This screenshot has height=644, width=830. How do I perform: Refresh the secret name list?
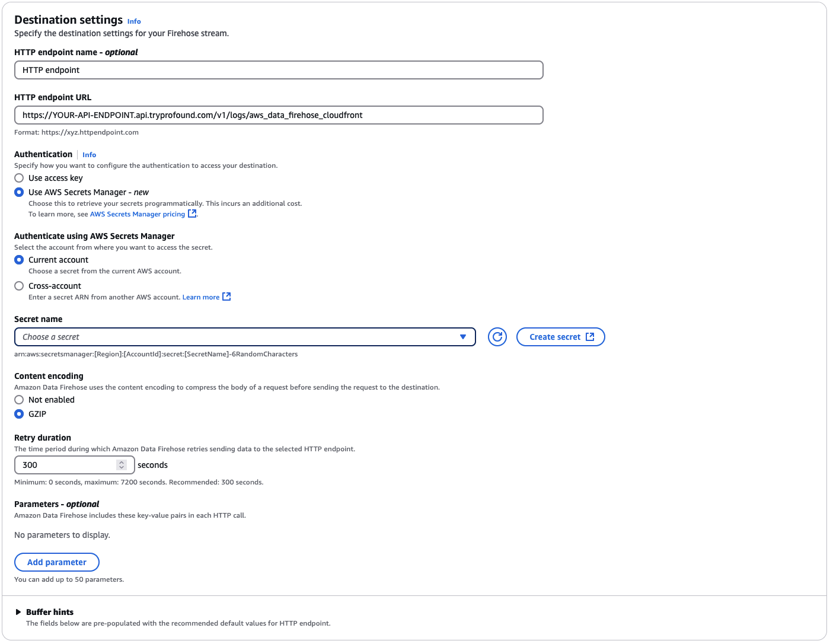[x=497, y=337]
